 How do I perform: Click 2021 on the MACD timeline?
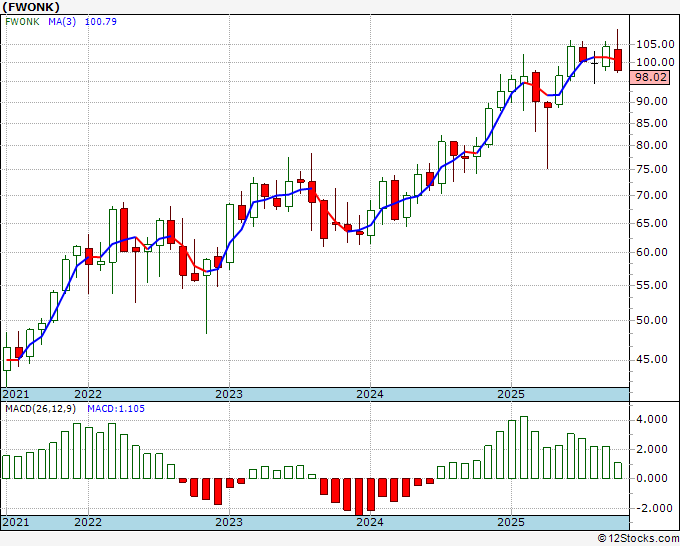(16, 523)
